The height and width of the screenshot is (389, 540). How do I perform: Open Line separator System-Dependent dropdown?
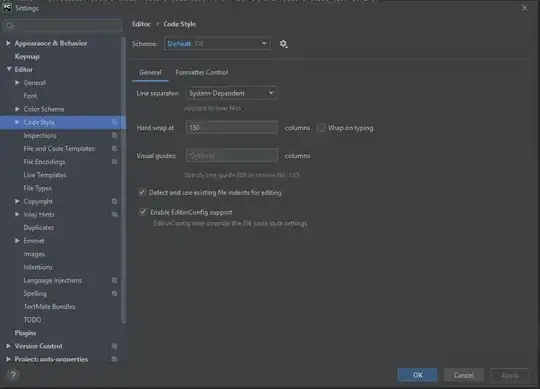[x=231, y=93]
